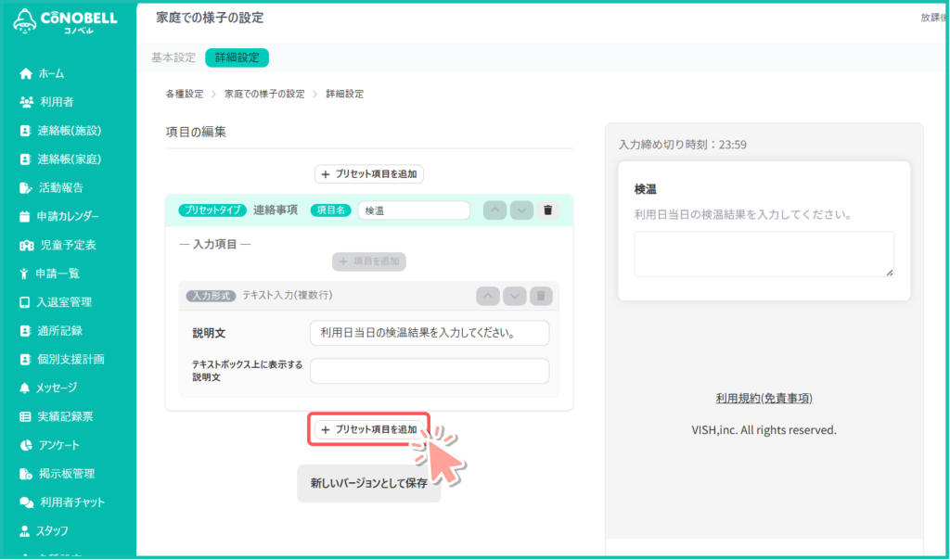
Task: Delete the テキスト入力 input item via trash icon
Action: [x=543, y=296]
